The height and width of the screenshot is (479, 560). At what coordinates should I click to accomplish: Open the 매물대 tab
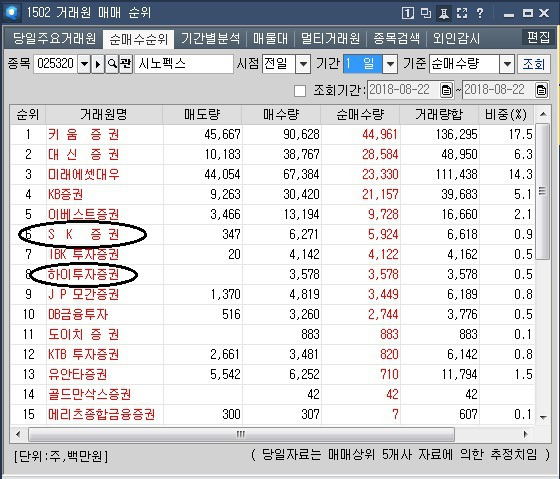pyautogui.click(x=270, y=38)
